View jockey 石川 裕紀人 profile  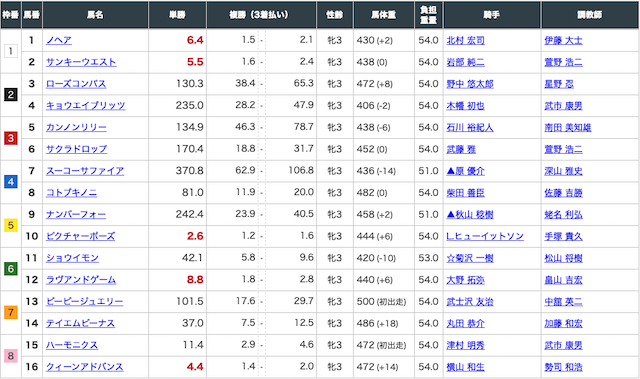[x=470, y=127]
